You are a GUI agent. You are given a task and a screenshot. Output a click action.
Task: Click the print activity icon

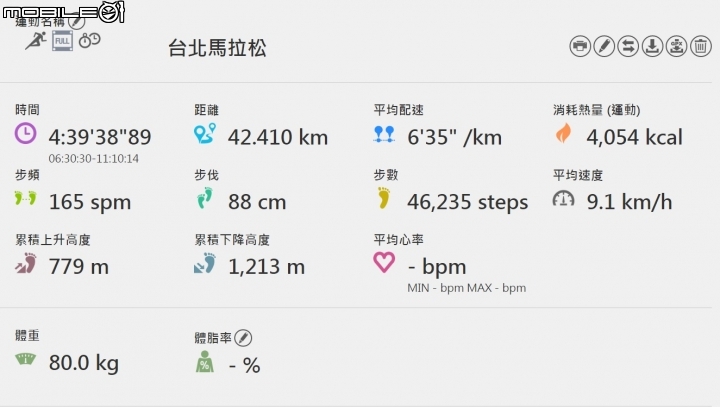point(580,46)
